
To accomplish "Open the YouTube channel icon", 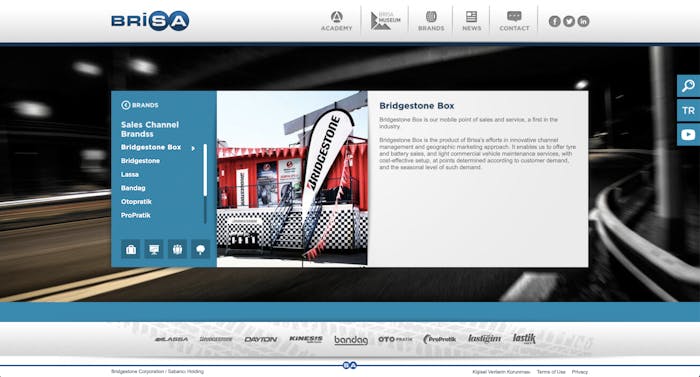I will [x=688, y=134].
